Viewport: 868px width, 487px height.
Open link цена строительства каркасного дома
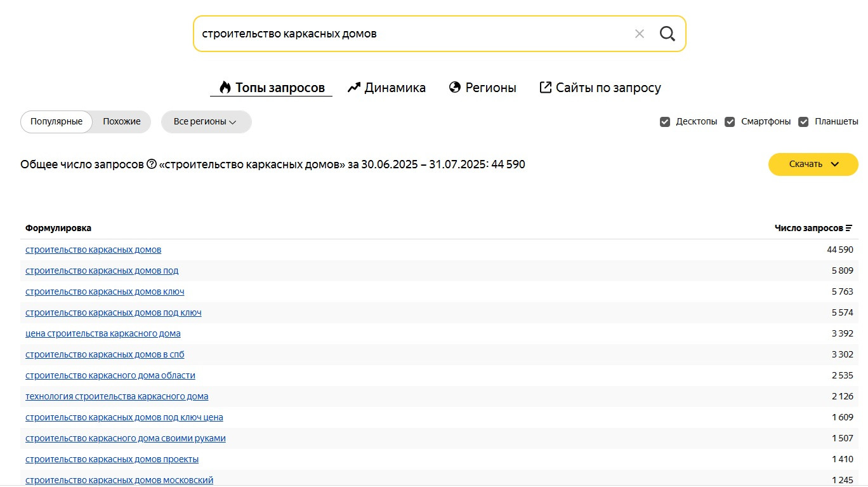[103, 333]
